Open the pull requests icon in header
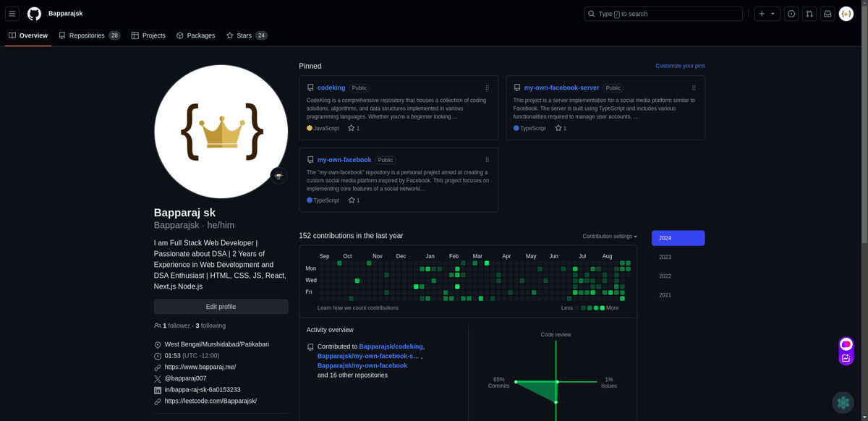 [809, 14]
